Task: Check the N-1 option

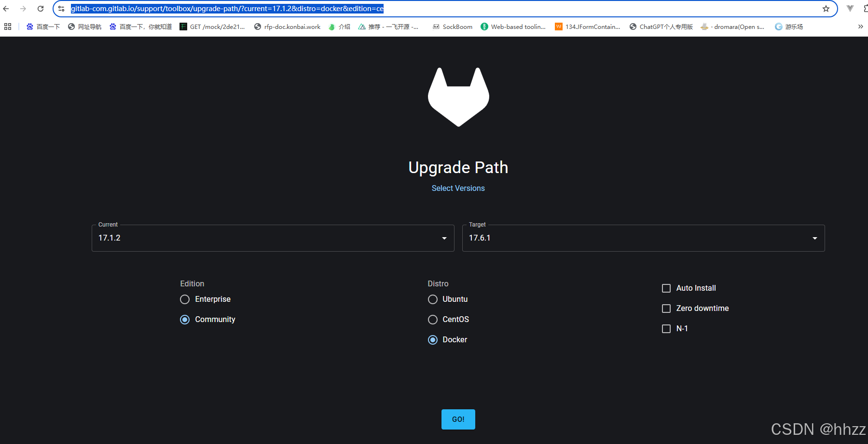Action: [x=666, y=329]
